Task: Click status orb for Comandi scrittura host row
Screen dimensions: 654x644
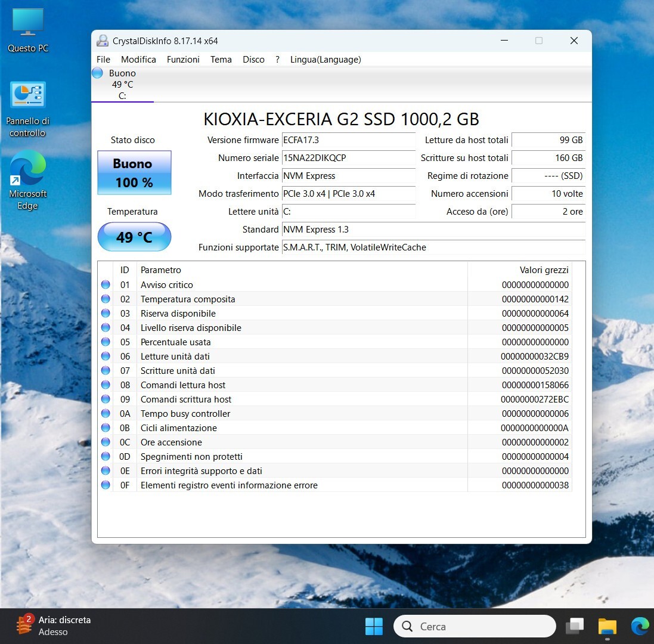Action: coord(106,399)
